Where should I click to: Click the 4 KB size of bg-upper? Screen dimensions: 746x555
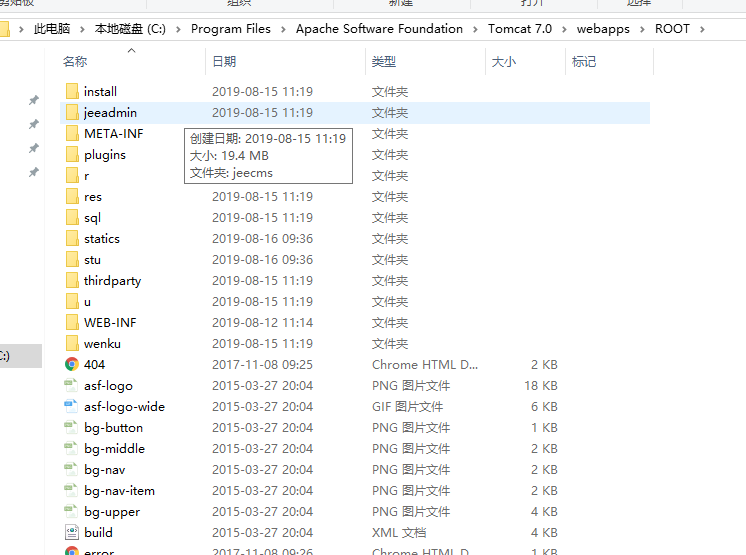[544, 512]
